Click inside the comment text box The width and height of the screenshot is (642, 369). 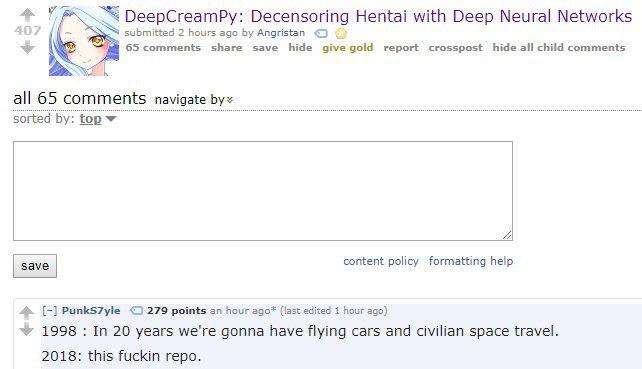(x=263, y=191)
